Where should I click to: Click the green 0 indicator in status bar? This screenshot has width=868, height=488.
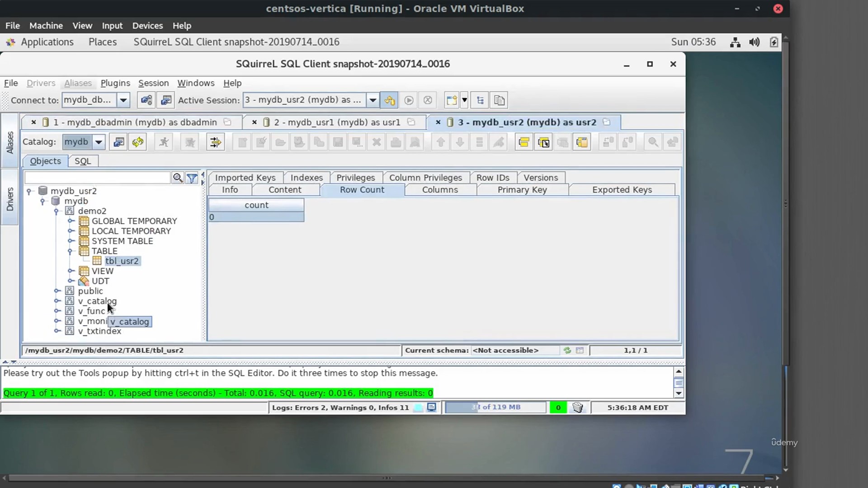[x=558, y=408]
